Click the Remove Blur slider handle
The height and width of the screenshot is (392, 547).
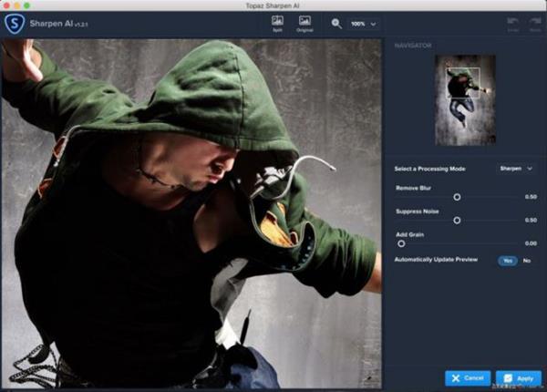pyautogui.click(x=457, y=196)
